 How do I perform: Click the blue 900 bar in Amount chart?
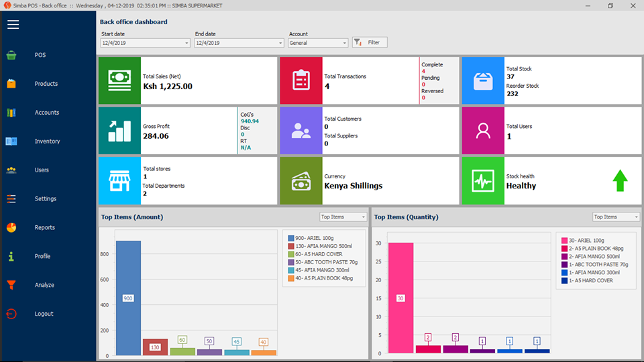coord(129,298)
